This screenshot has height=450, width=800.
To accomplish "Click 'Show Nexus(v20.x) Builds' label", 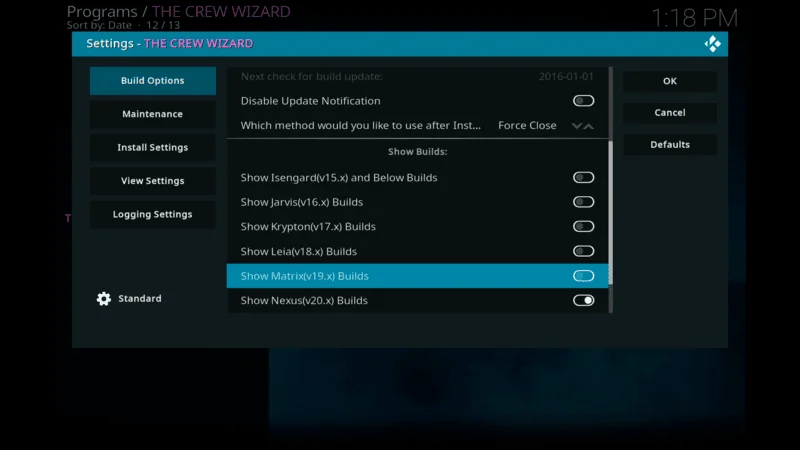I will (x=304, y=301).
